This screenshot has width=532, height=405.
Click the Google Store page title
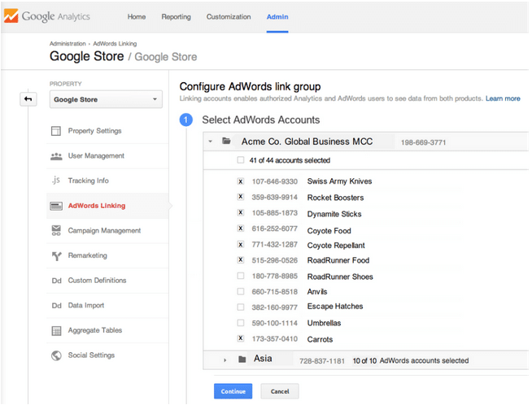click(86, 56)
